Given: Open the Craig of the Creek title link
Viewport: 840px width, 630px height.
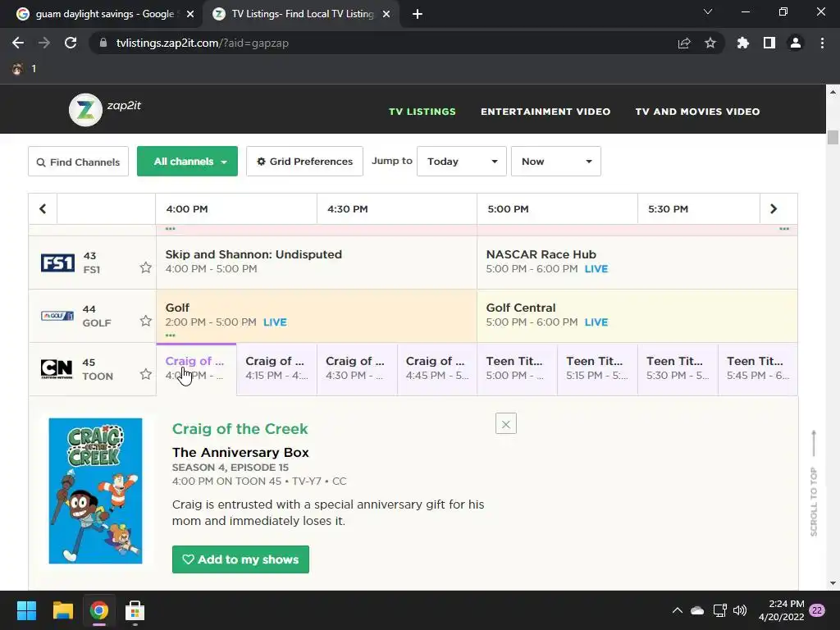Looking at the screenshot, I should pos(240,428).
